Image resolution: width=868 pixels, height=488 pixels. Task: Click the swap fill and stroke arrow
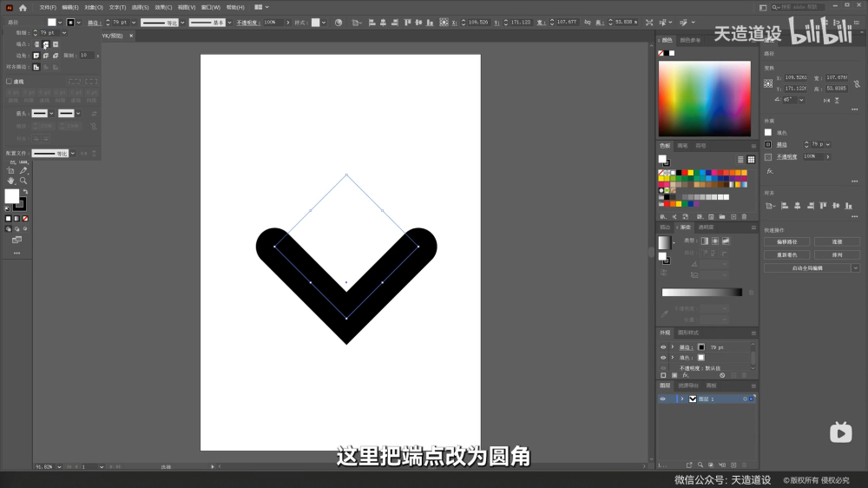25,192
